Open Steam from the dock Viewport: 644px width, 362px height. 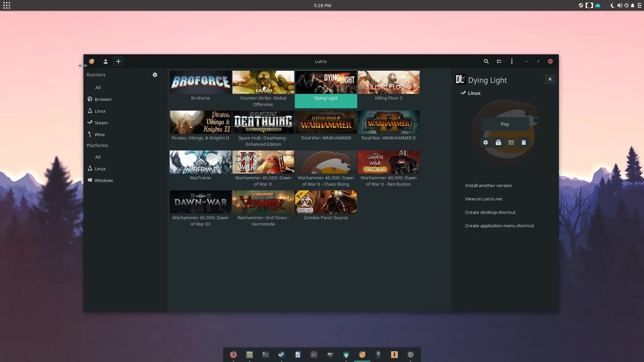coord(282,355)
